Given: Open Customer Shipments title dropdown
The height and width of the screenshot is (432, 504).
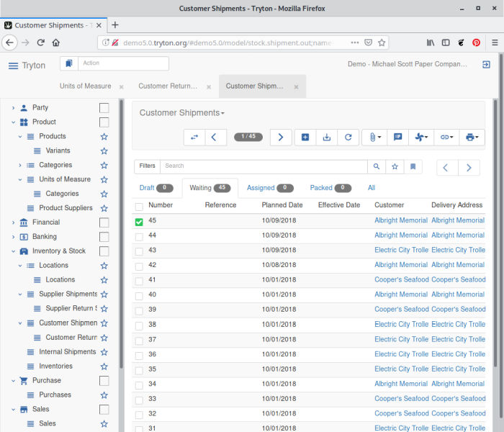Looking at the screenshot, I should pyautogui.click(x=182, y=113).
